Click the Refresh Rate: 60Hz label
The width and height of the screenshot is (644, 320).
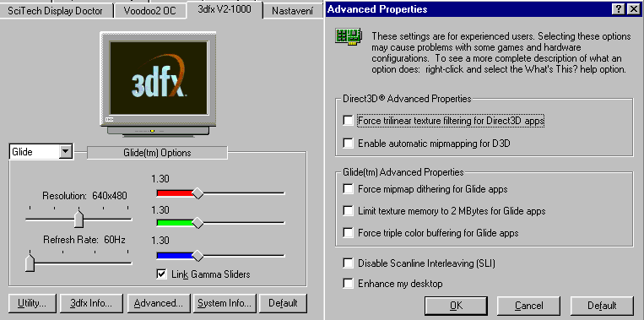[84, 240]
